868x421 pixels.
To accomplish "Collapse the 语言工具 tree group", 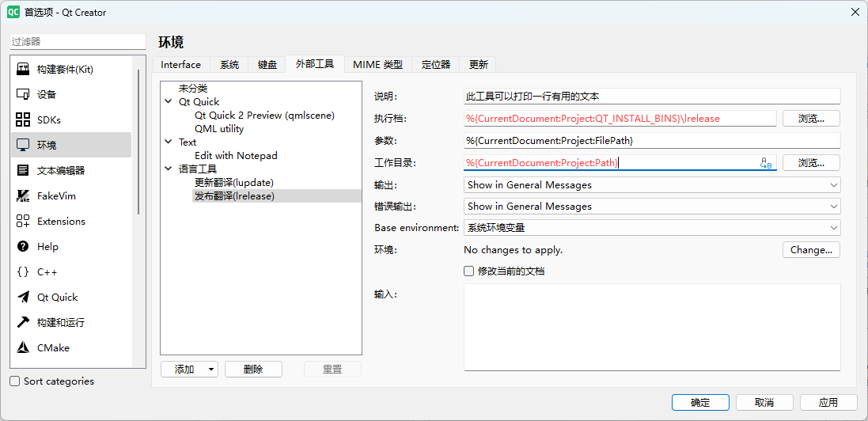I will [169, 169].
